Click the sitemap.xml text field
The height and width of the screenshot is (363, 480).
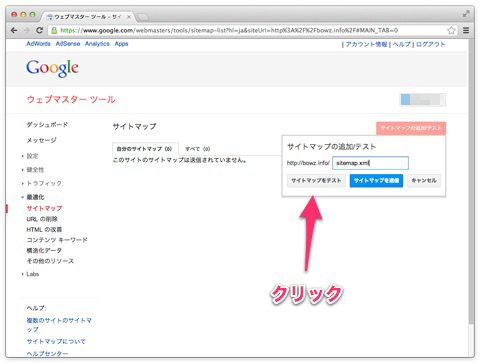370,163
